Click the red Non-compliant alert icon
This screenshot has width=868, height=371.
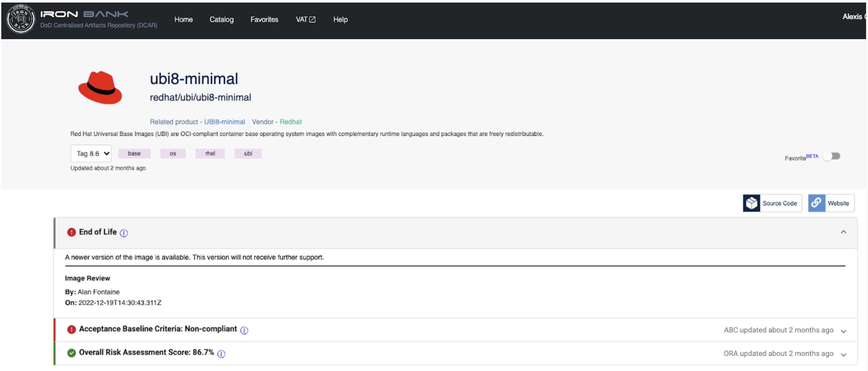pos(72,330)
